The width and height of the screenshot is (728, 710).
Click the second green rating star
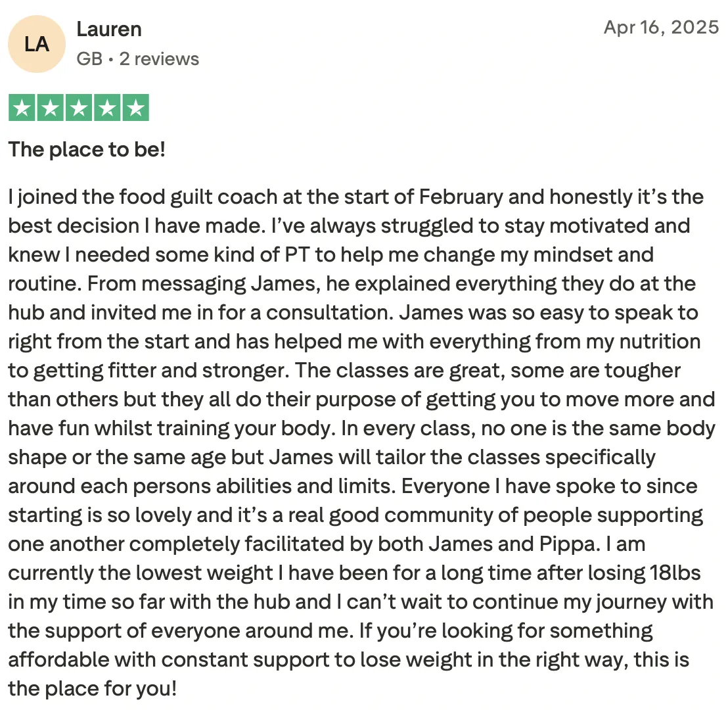(50, 108)
